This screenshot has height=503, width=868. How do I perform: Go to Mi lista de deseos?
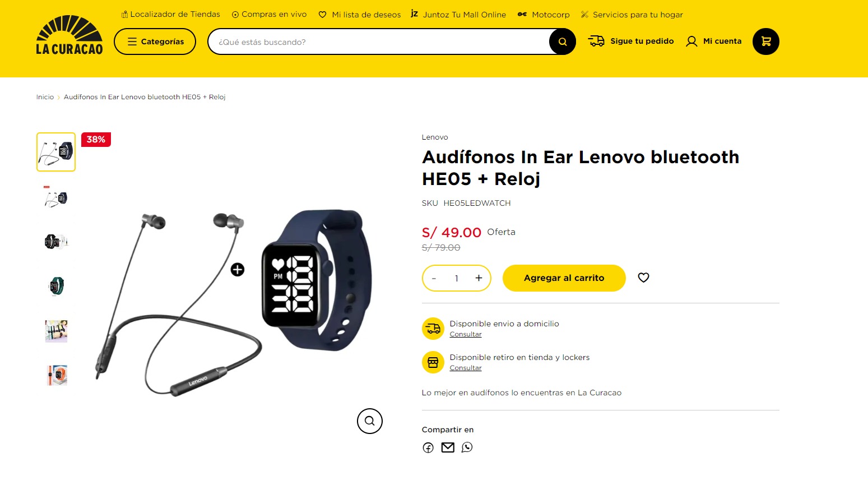tap(360, 15)
